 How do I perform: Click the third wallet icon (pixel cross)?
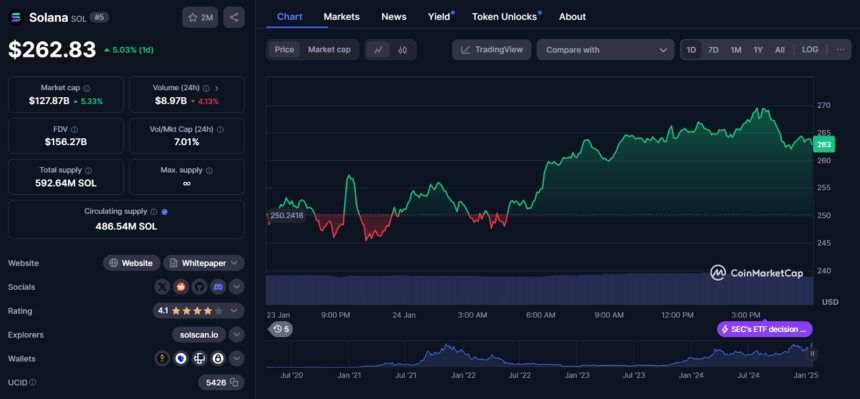point(199,358)
